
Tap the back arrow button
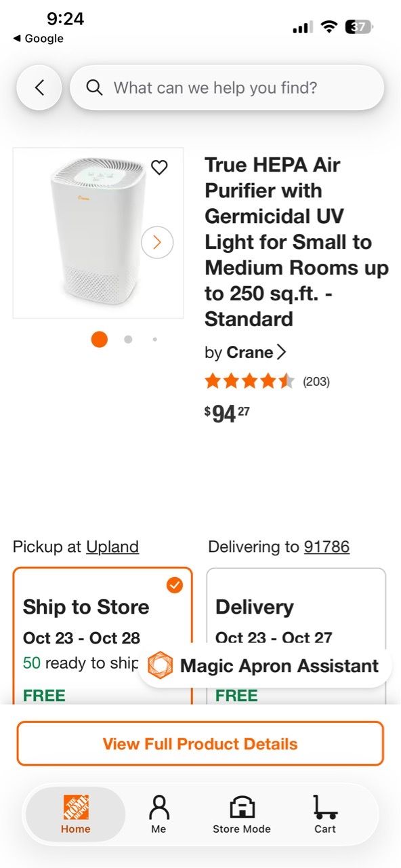click(x=39, y=87)
